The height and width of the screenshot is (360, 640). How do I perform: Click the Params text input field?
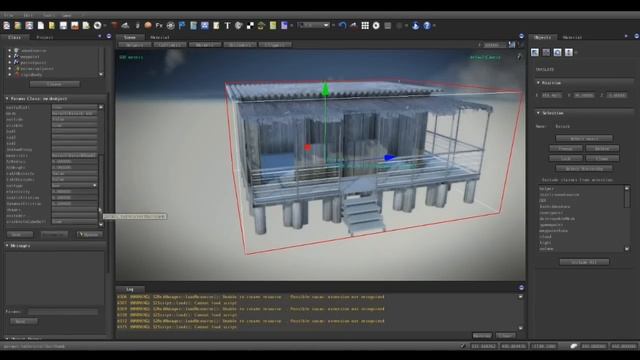(63, 312)
